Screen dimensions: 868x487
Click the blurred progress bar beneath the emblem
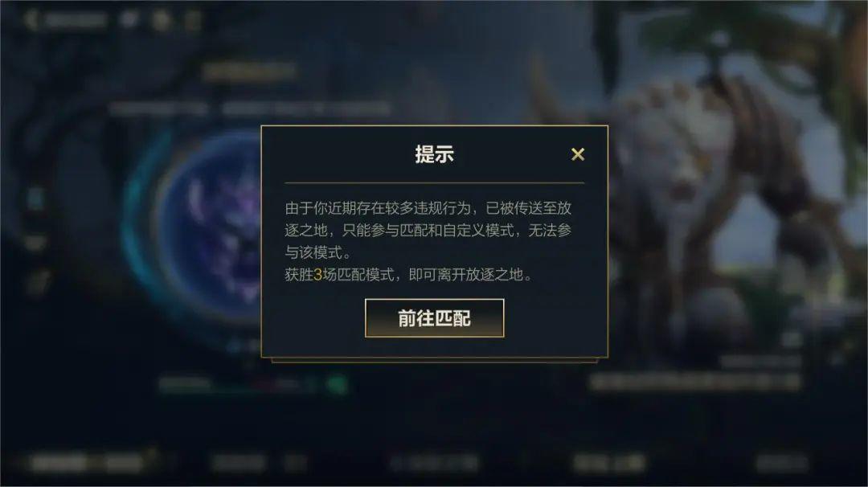tap(236, 383)
